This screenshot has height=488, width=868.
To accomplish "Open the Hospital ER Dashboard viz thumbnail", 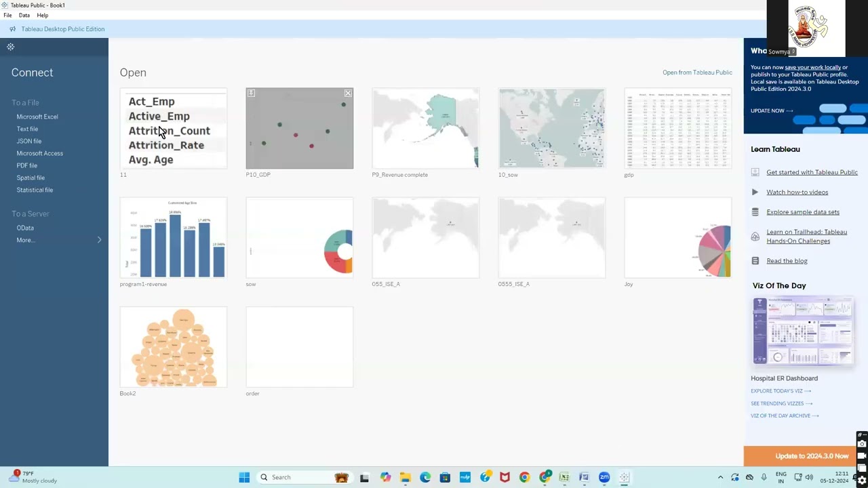I will [x=803, y=331].
